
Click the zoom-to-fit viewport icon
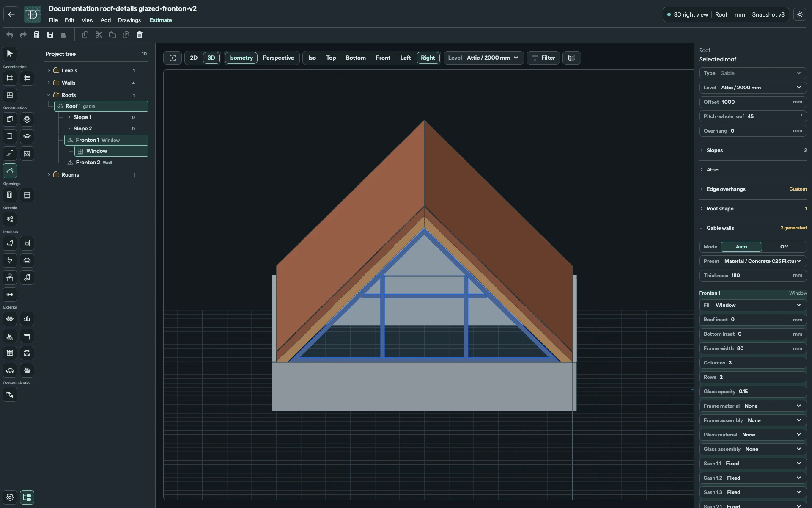coord(173,58)
